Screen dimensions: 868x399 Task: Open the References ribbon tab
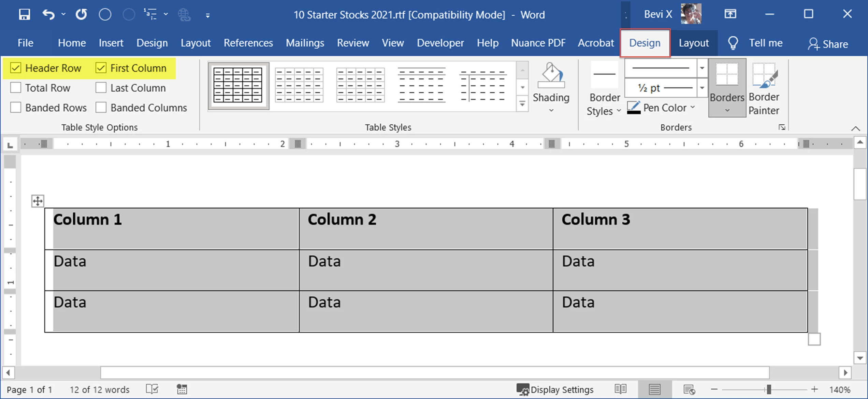pos(248,43)
